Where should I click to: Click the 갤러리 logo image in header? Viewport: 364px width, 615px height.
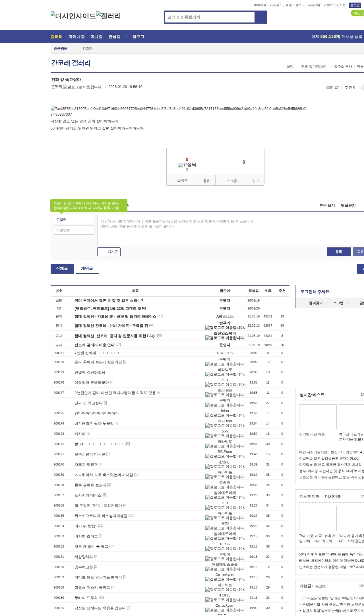[108, 16]
